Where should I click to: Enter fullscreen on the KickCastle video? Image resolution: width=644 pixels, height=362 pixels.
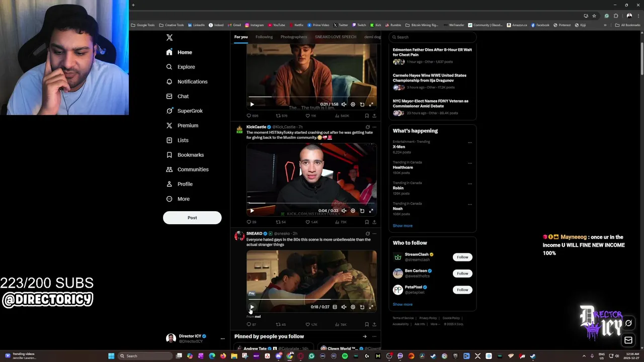pyautogui.click(x=371, y=211)
